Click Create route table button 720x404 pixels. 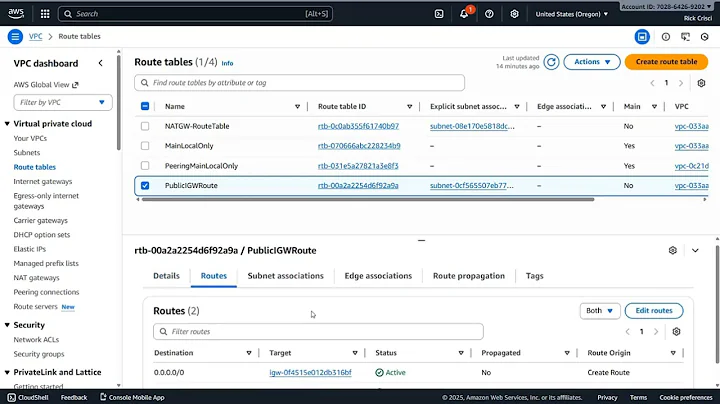[x=666, y=62]
